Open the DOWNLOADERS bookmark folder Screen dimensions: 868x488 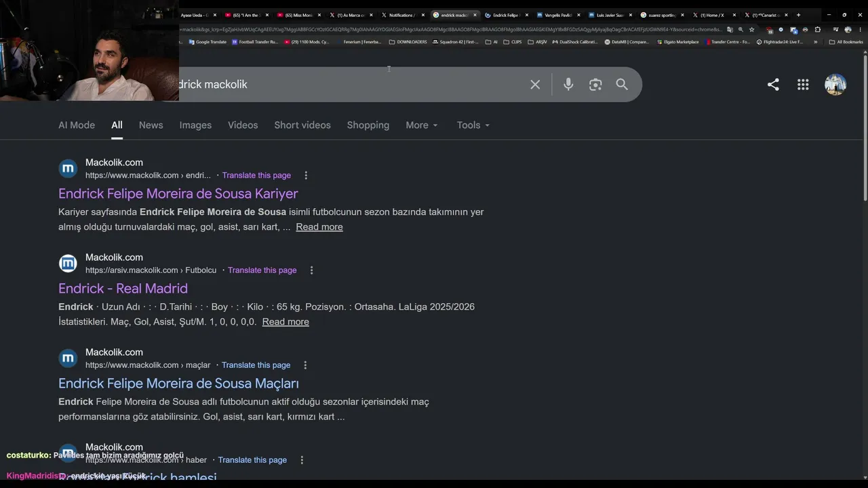click(408, 42)
